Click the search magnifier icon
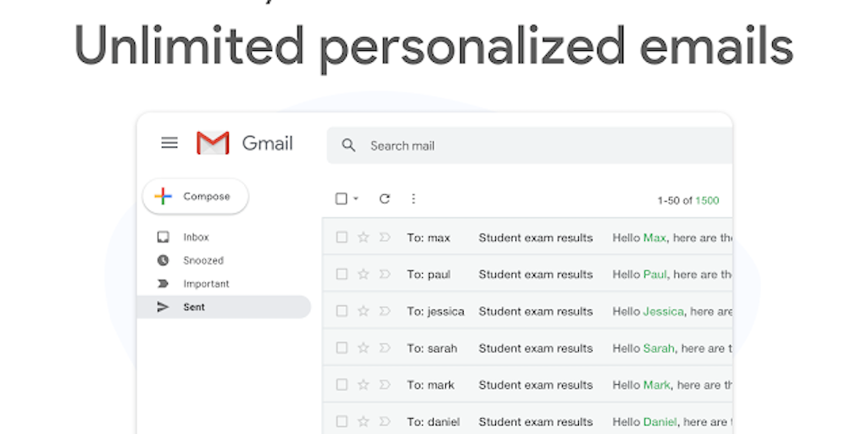The image size is (868, 434). (348, 146)
